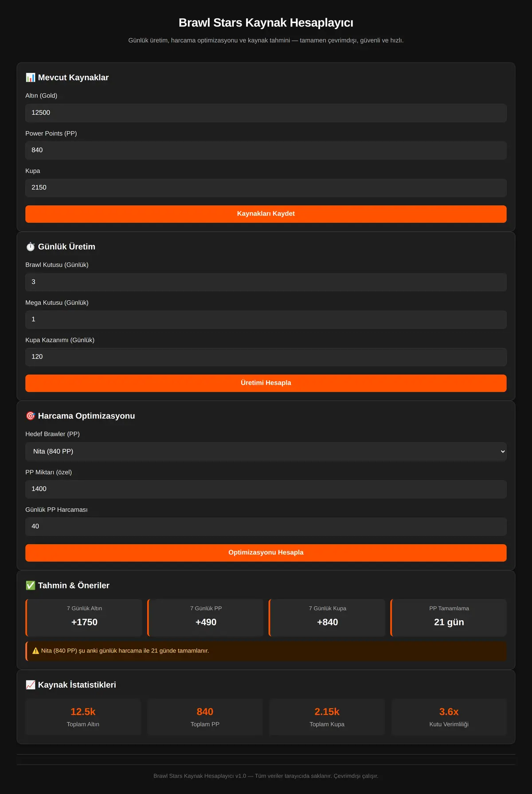
Task: Click the warning icon in the Nita notice
Action: pyautogui.click(x=36, y=651)
